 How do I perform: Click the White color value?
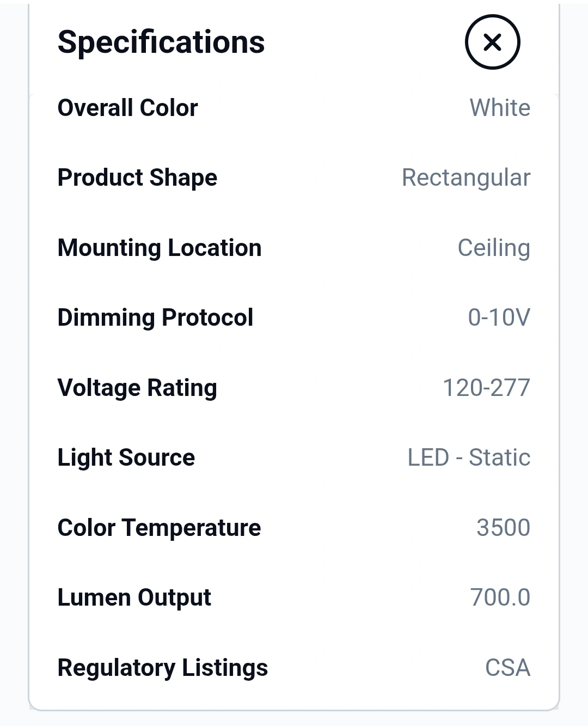pyautogui.click(x=500, y=108)
